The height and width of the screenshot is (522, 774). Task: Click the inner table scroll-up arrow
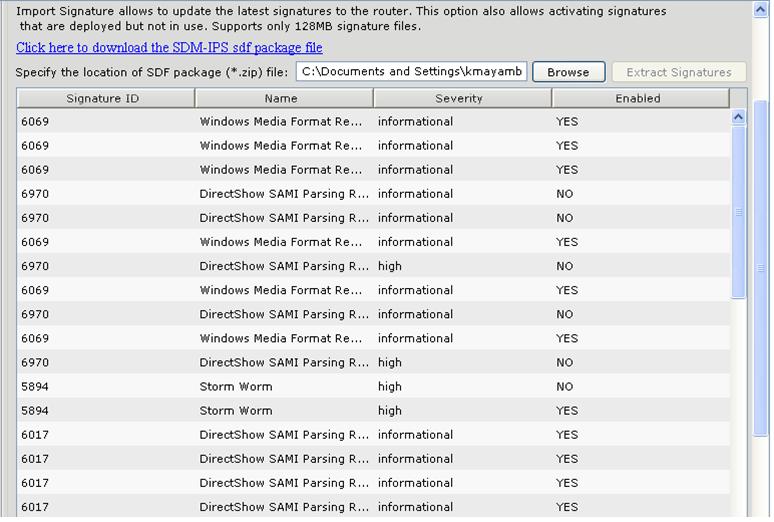738,117
